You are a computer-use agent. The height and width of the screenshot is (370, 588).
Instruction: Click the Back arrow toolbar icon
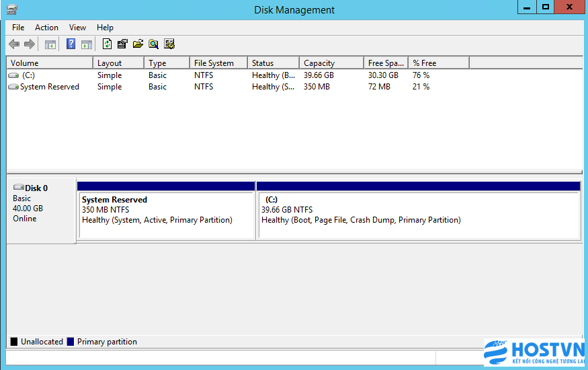click(x=14, y=44)
